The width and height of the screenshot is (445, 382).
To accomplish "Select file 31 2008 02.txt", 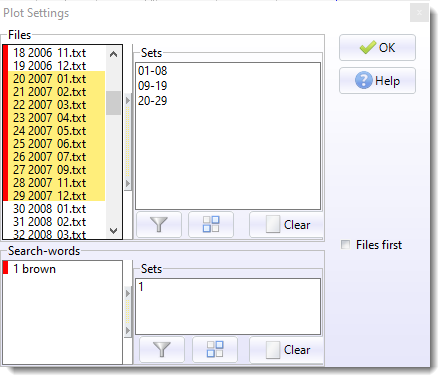I will point(56,222).
